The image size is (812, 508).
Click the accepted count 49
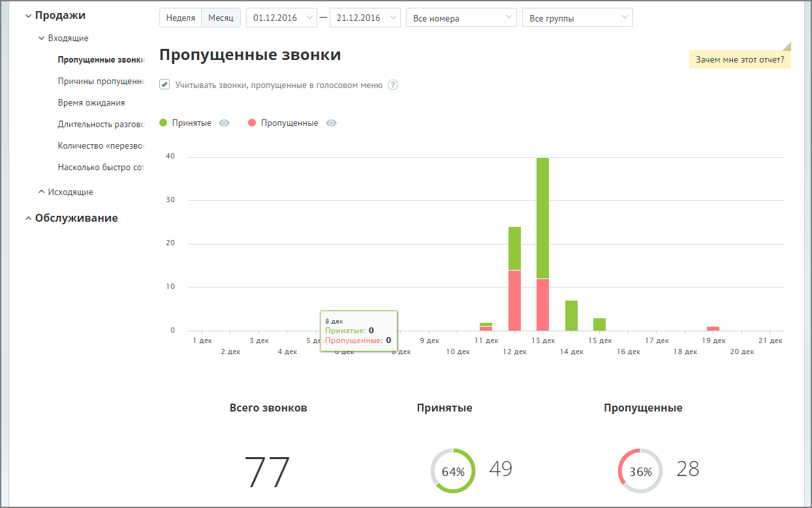[501, 468]
